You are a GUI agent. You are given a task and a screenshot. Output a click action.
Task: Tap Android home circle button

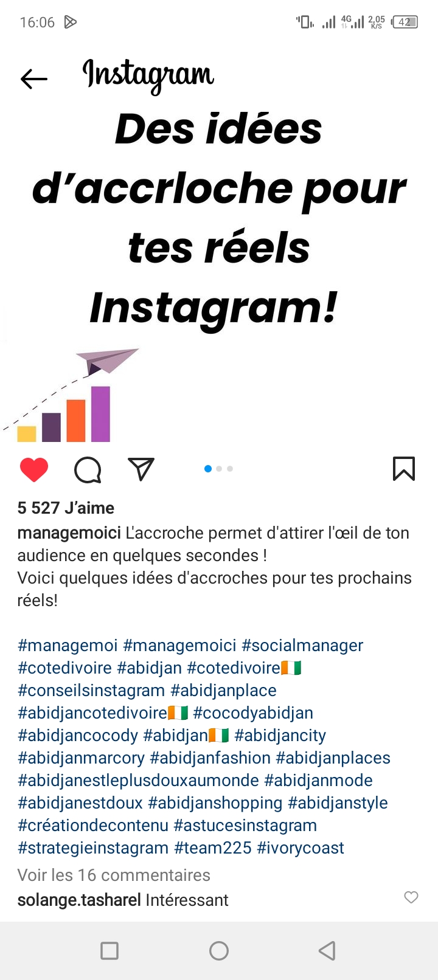click(x=219, y=951)
